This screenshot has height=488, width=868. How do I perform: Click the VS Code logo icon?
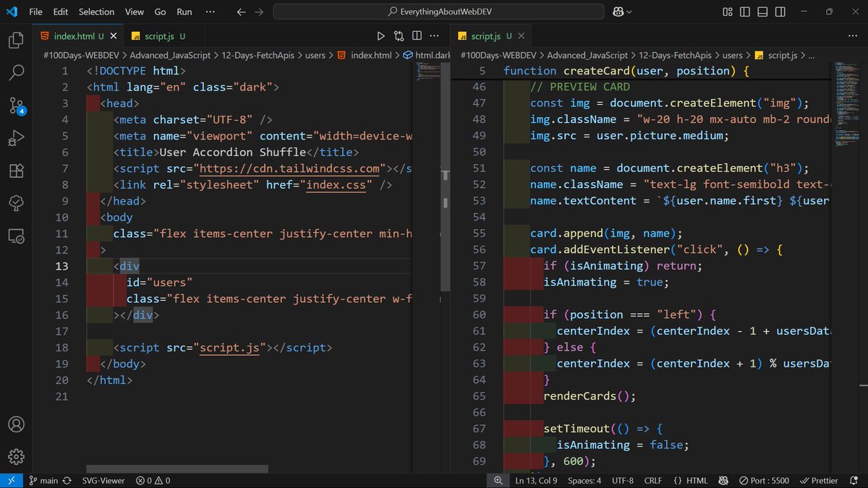click(x=12, y=12)
